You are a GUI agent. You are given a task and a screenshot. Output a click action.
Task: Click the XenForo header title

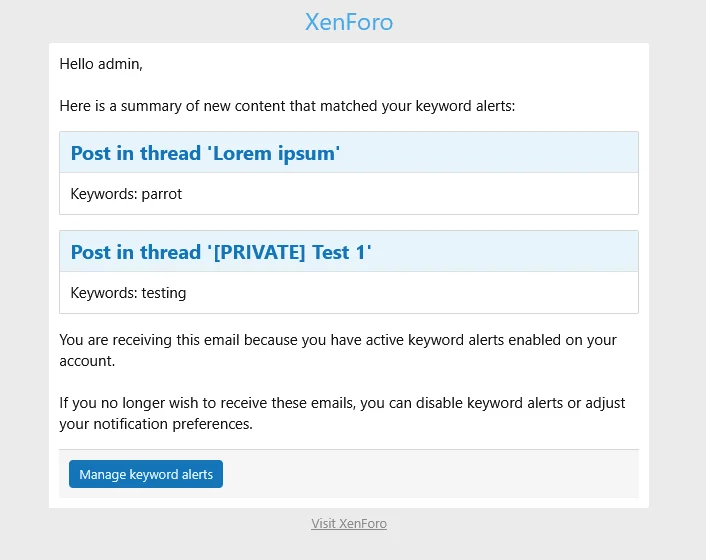click(349, 22)
